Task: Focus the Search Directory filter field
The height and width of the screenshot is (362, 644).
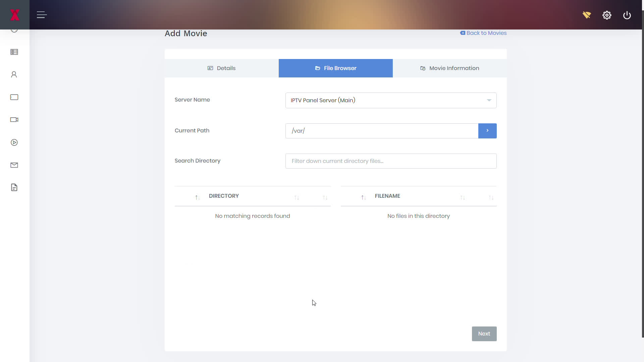Action: coord(391,161)
